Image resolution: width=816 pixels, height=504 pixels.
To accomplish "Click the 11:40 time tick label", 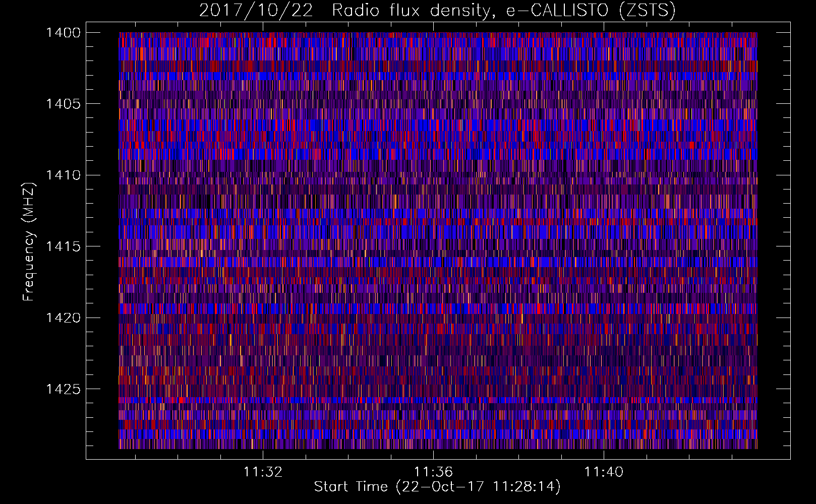I will coord(604,472).
